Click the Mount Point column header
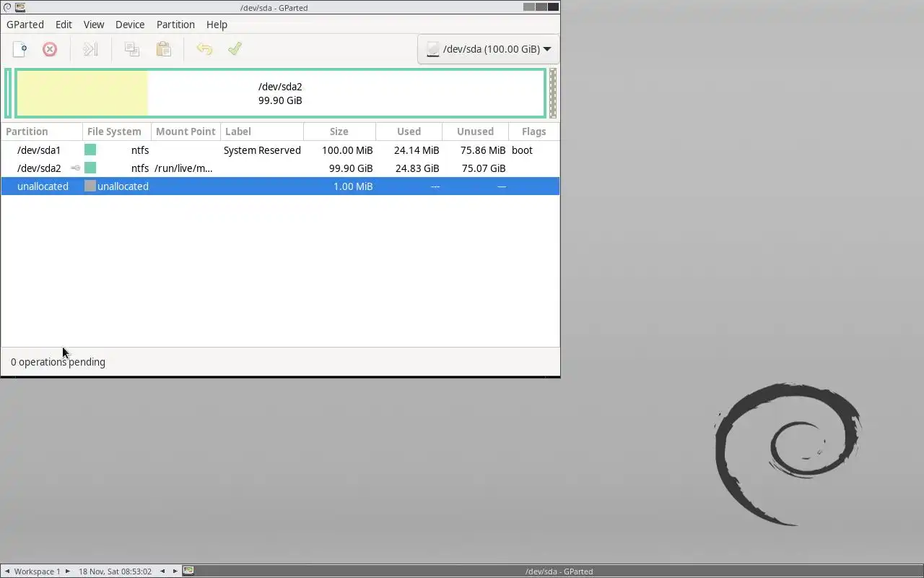Viewport: 924px width, 578px height. click(186, 131)
